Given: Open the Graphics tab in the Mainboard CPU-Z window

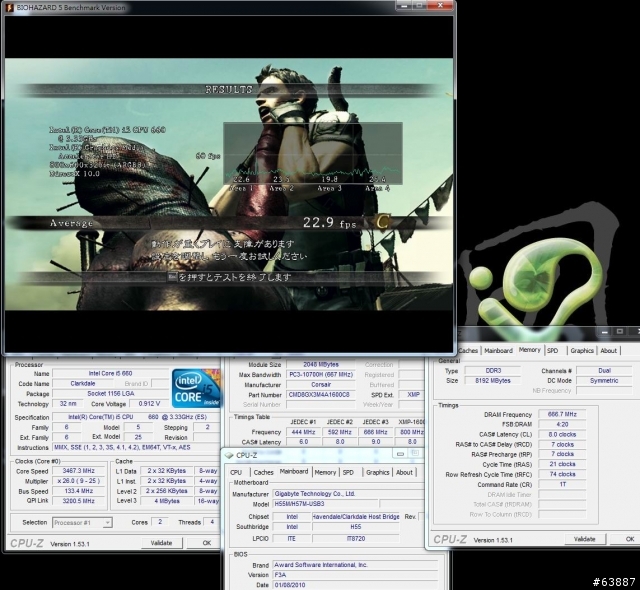Looking at the screenshot, I should point(378,472).
